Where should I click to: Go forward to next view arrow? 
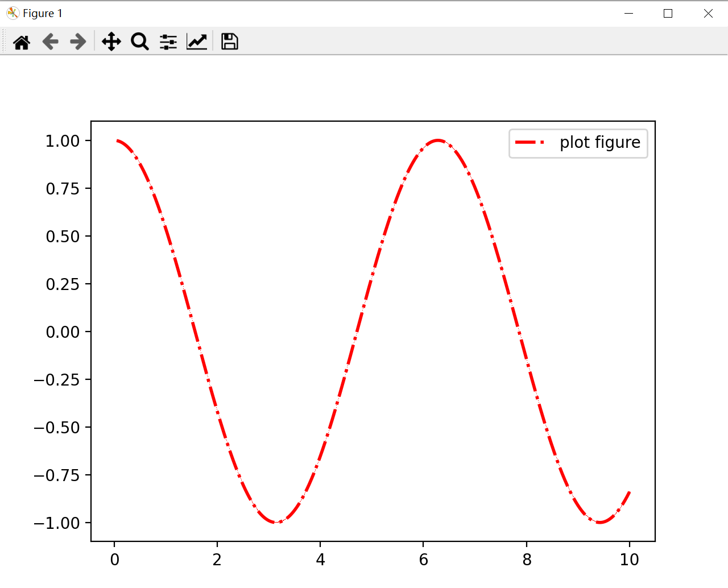tap(78, 42)
